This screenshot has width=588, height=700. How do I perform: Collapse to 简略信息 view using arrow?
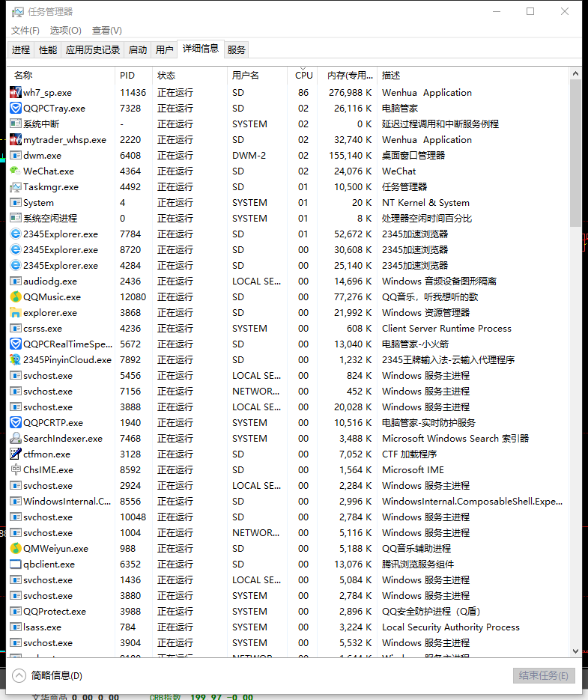coord(19,675)
